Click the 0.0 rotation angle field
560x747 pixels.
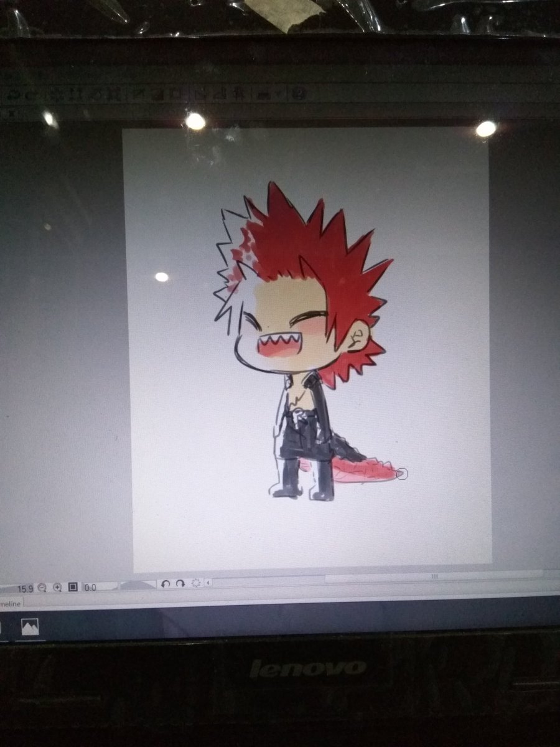[x=100, y=587]
